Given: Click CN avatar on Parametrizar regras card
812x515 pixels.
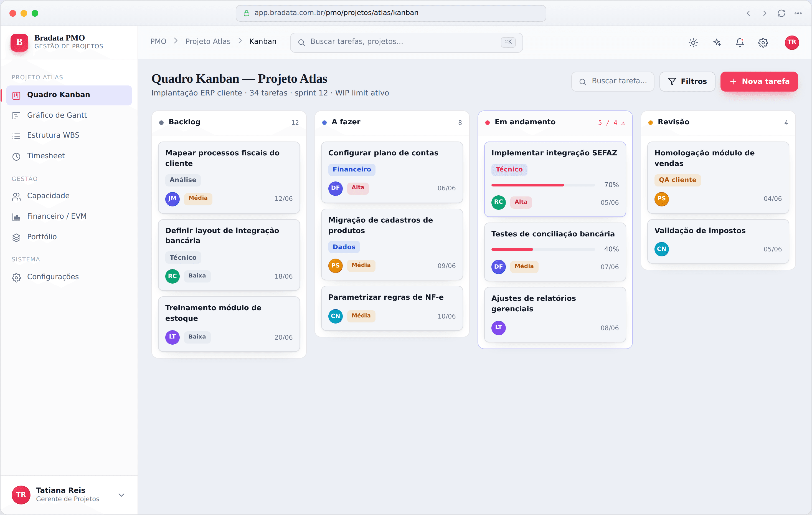Looking at the screenshot, I should [335, 316].
